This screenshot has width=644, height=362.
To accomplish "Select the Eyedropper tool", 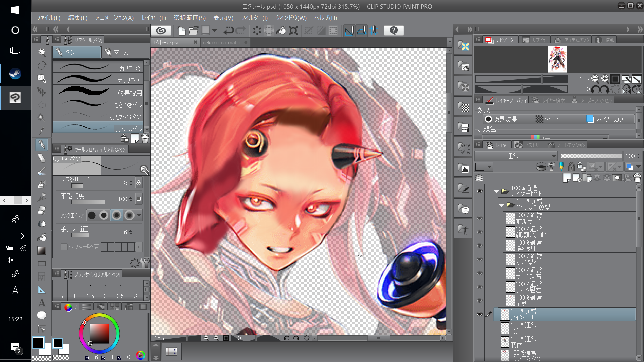I will [x=42, y=131].
